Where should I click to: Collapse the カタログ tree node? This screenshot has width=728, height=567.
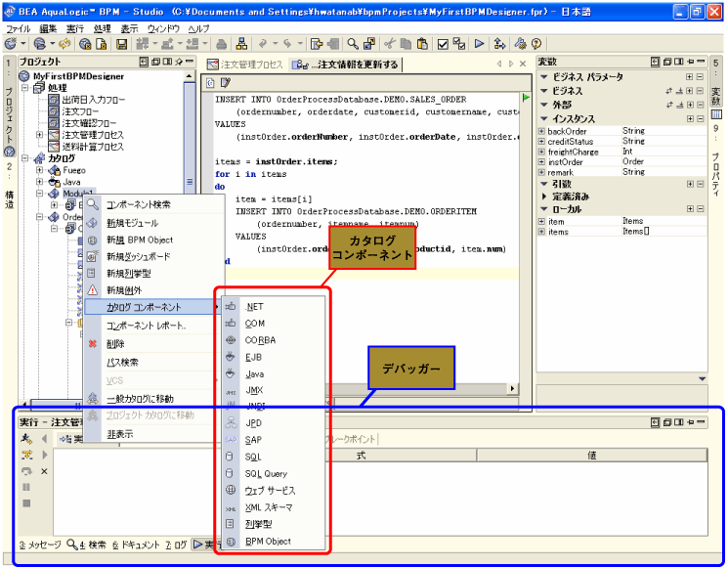pyautogui.click(x=24, y=158)
